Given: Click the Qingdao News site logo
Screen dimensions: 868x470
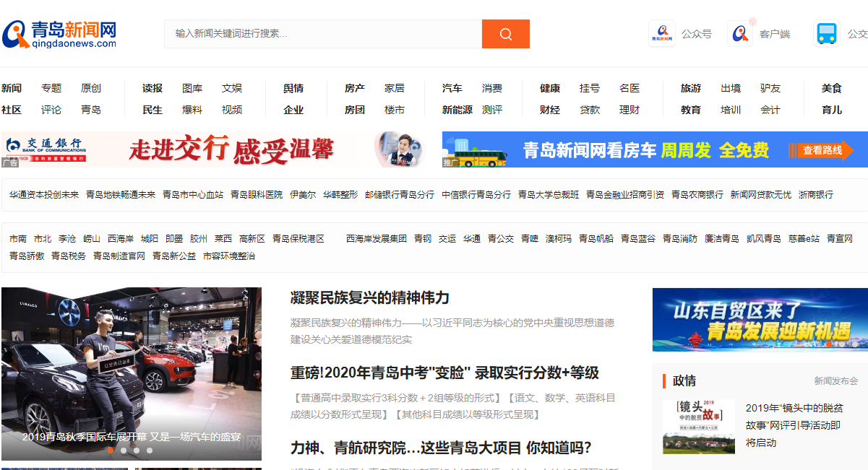Looking at the screenshot, I should 59,34.
